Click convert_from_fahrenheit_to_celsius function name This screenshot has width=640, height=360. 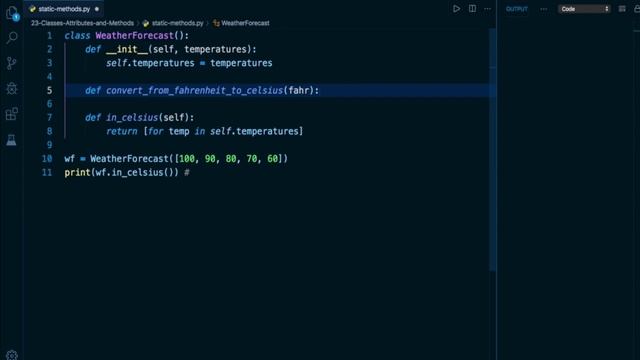[194, 90]
